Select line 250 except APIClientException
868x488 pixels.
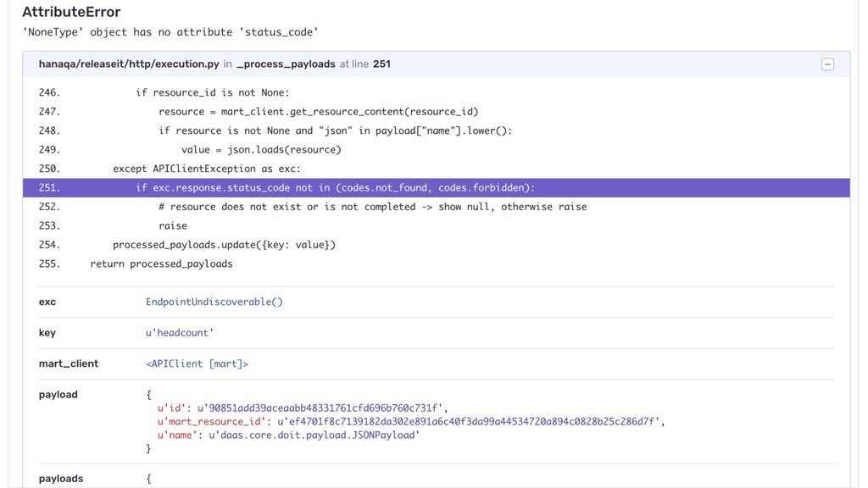[x=437, y=169]
